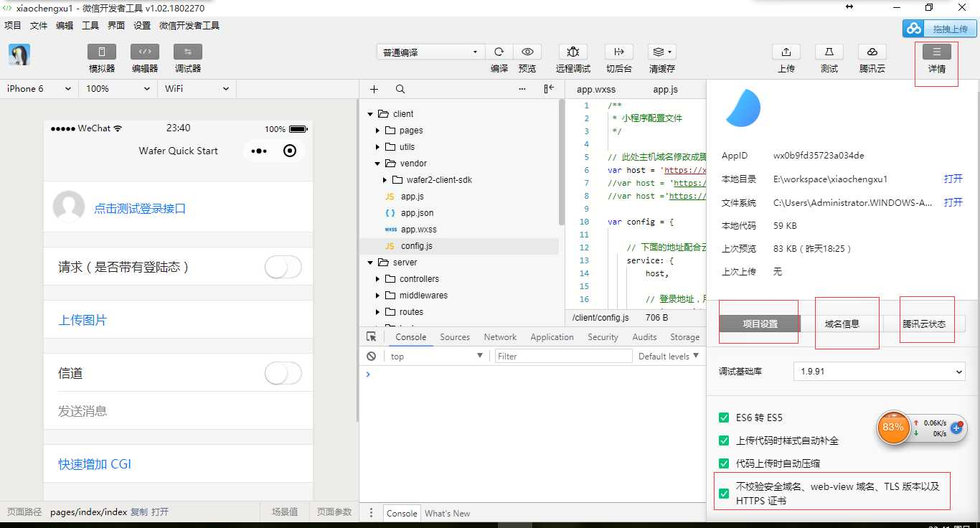Open the 腾讯云 cloud icon
The height and width of the screenshot is (528, 980).
tap(872, 52)
